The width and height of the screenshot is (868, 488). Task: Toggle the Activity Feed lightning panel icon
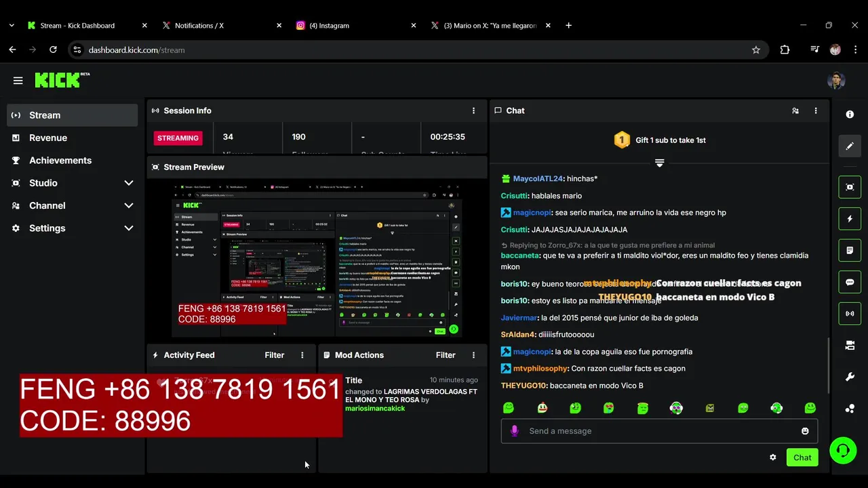click(850, 219)
